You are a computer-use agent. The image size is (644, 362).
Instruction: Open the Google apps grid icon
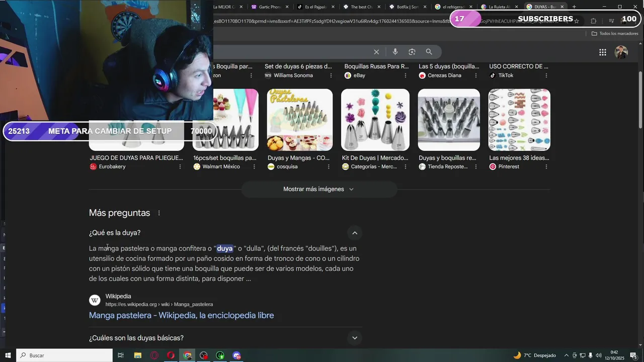602,52
